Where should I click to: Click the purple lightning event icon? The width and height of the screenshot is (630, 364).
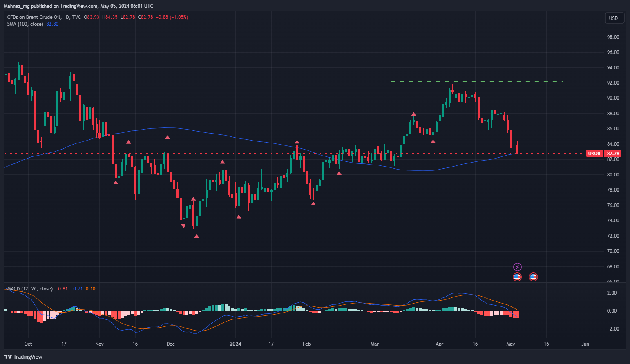(517, 267)
